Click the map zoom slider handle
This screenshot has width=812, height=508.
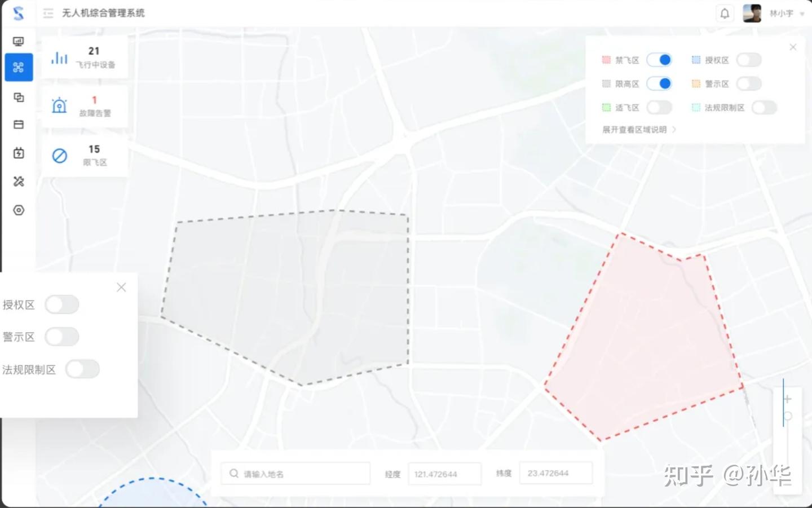click(788, 416)
